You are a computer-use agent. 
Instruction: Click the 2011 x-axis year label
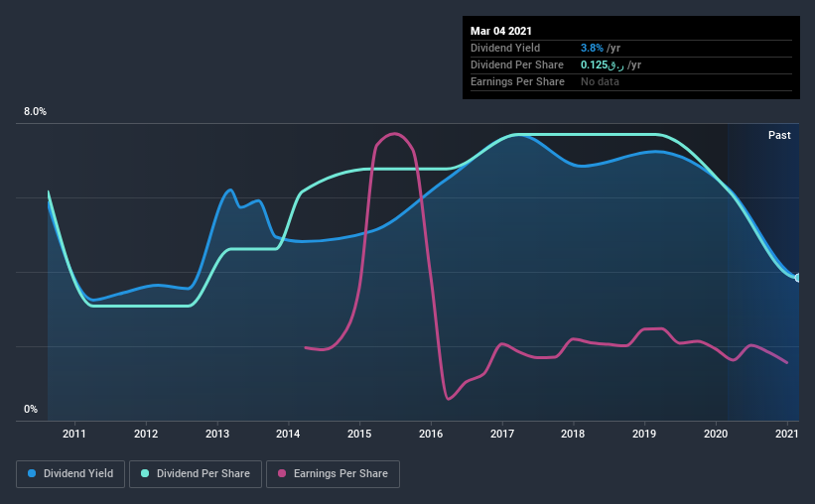pos(74,434)
